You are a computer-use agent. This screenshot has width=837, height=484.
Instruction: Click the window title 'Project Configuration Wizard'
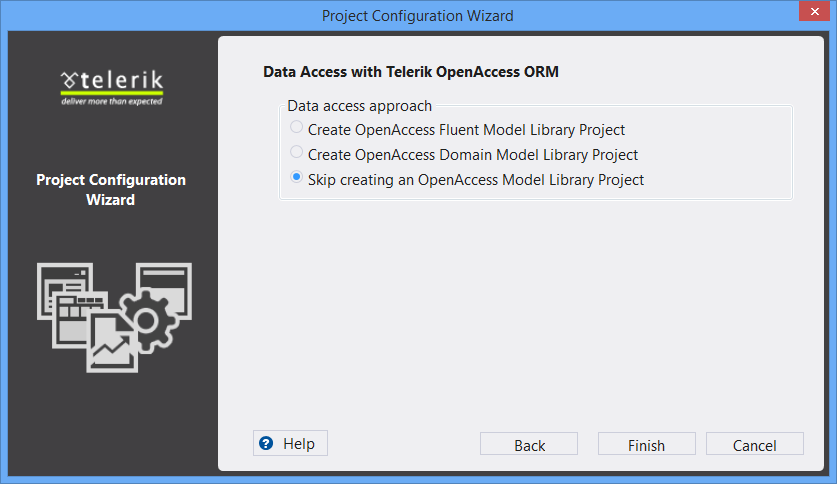click(417, 16)
